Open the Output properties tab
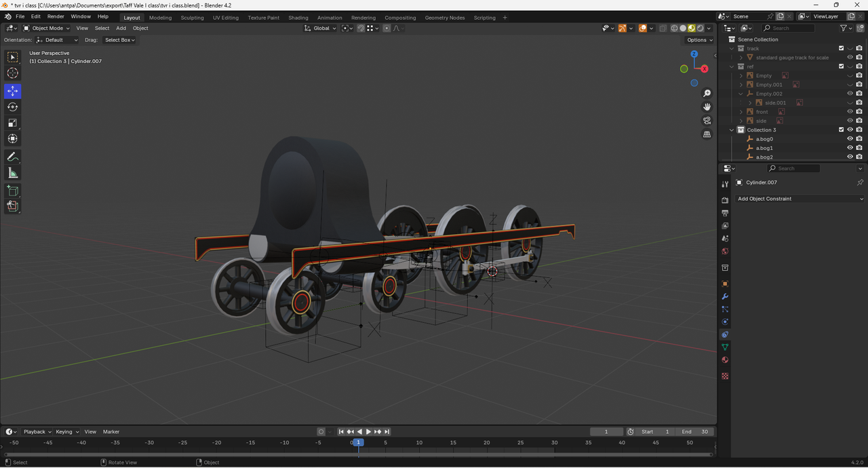868x468 pixels. [x=725, y=213]
